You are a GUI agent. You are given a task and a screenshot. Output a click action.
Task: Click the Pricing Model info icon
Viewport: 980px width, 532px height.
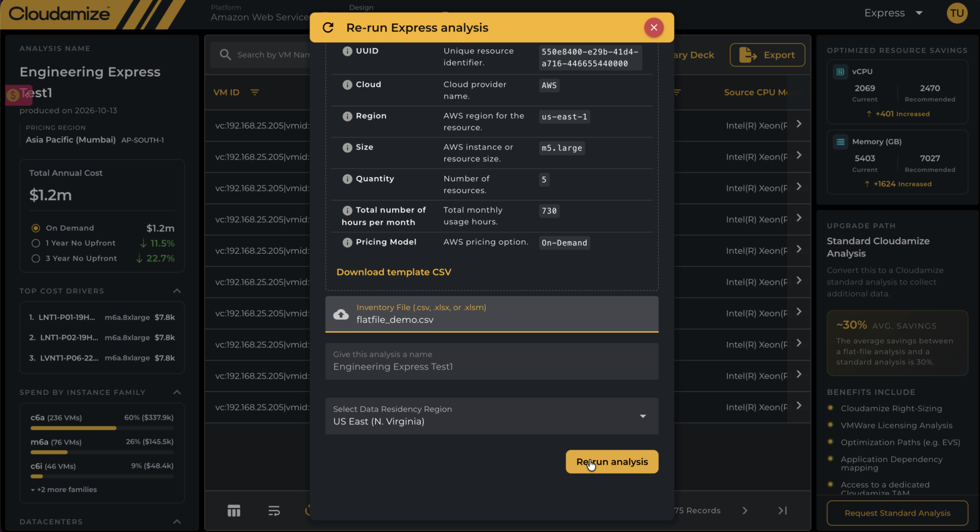tap(347, 242)
